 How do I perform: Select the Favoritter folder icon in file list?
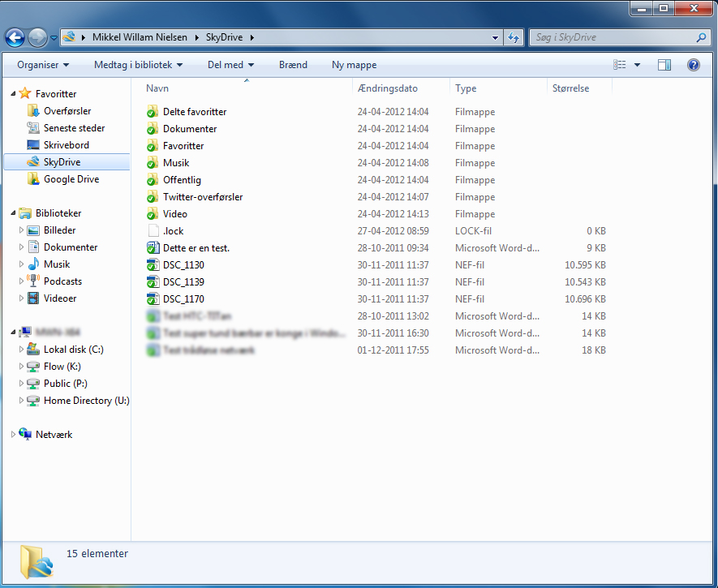(153, 146)
